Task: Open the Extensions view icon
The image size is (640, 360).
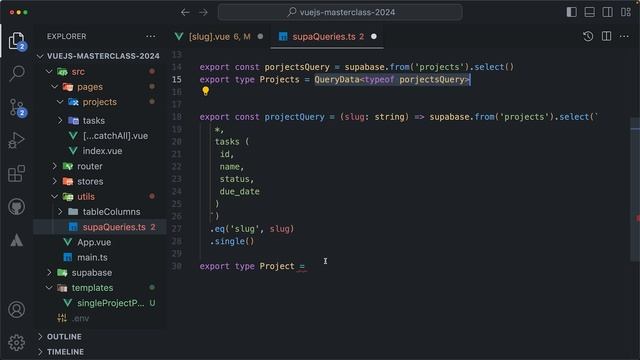Action: click(x=17, y=173)
